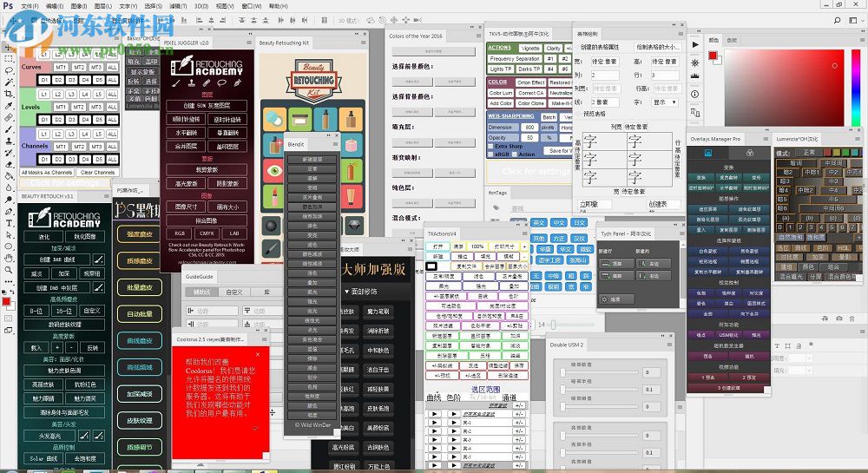Click the settings gear in Tych Panel
868x473 pixels.
pyautogui.click(x=604, y=299)
